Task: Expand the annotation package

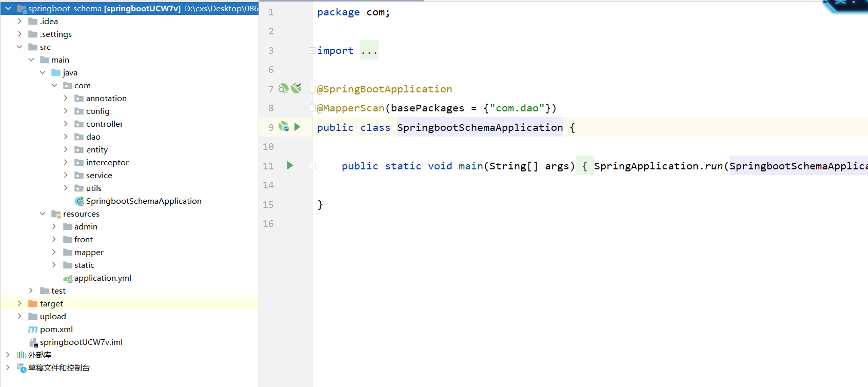Action: (66, 98)
